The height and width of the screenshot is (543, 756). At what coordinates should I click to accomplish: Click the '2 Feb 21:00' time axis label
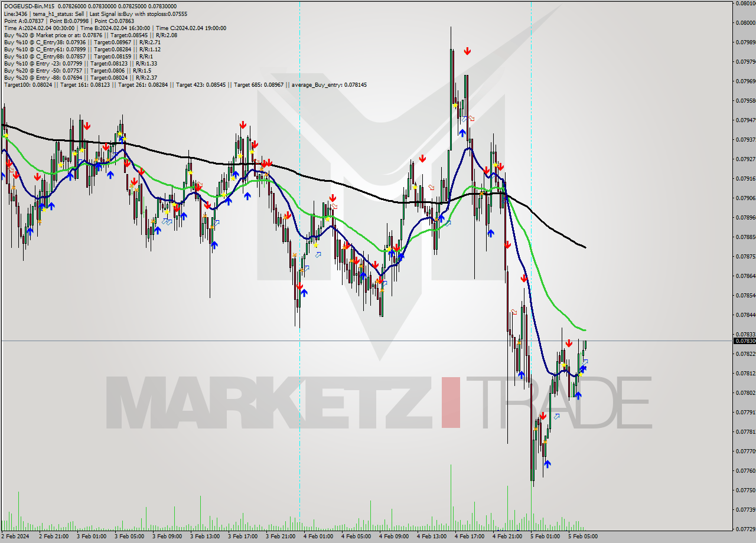(53, 537)
